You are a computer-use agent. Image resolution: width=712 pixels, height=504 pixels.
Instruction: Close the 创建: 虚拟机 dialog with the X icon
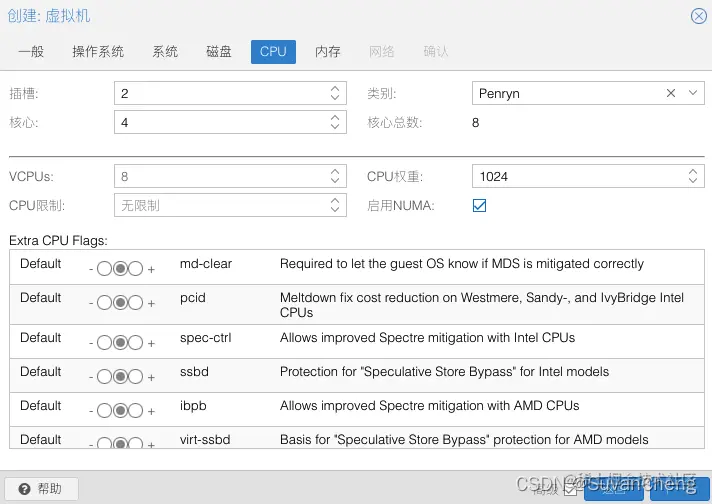[698, 16]
